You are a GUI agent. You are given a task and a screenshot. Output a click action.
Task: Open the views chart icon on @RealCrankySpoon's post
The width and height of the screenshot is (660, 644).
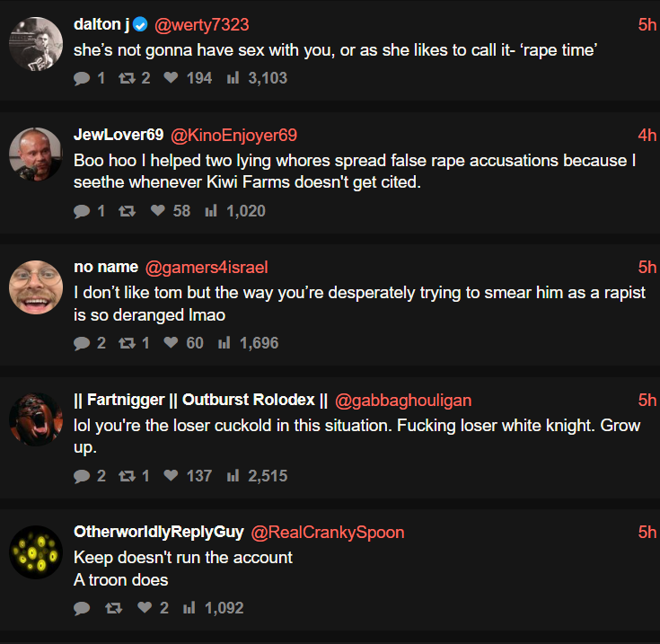(x=189, y=608)
